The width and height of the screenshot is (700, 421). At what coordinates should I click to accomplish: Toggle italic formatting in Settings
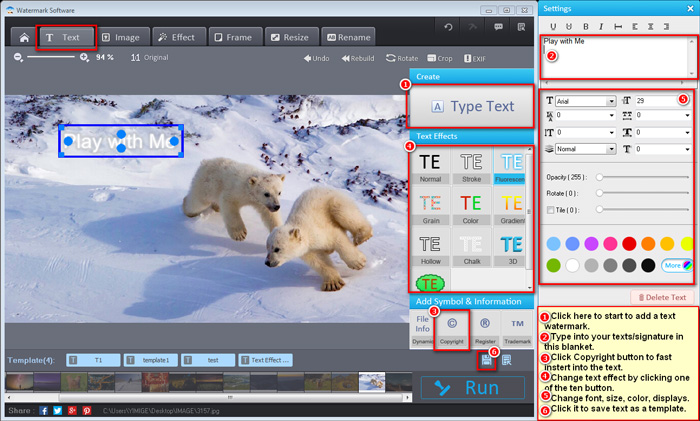click(x=602, y=26)
